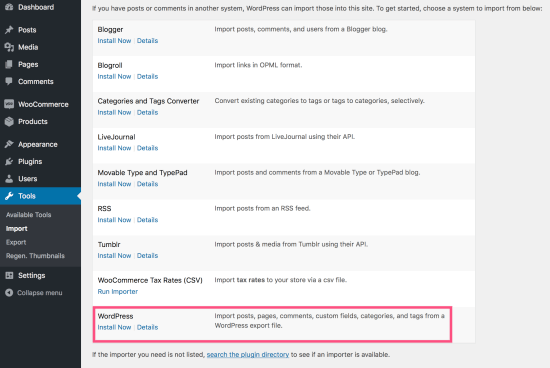550x368 pixels.
Task: Select the Import submenu item
Action: [x=16, y=228]
